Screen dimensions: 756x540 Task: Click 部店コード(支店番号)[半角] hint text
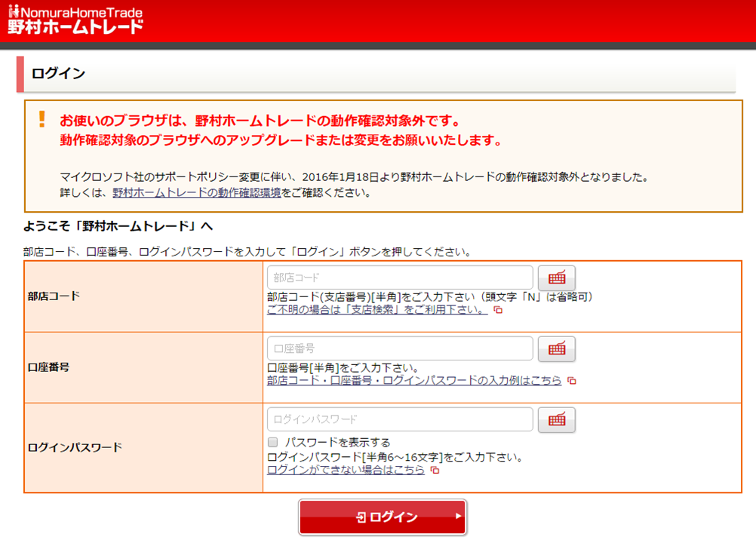tap(430, 297)
